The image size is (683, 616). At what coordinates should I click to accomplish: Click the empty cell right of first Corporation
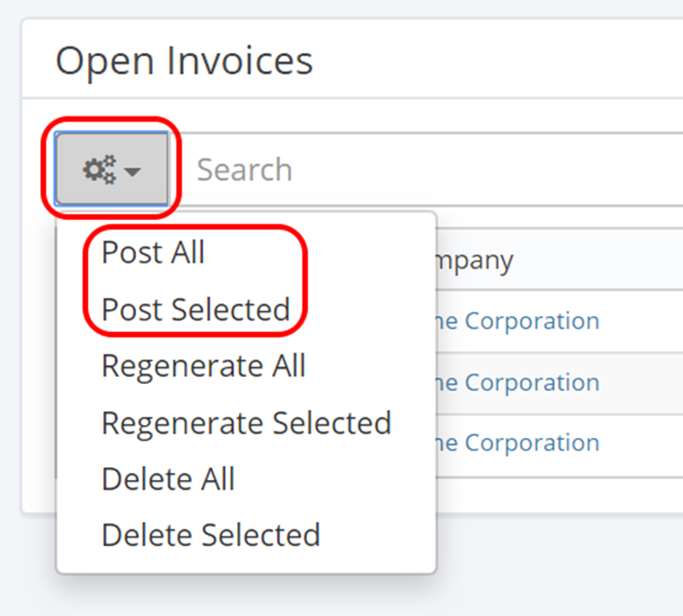tap(645, 321)
